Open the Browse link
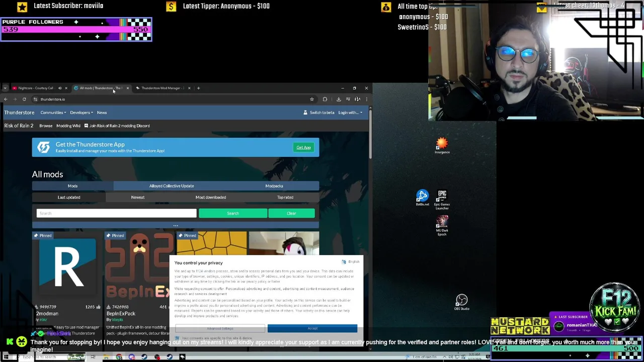Screen dimensions: 644x362 point(46,126)
